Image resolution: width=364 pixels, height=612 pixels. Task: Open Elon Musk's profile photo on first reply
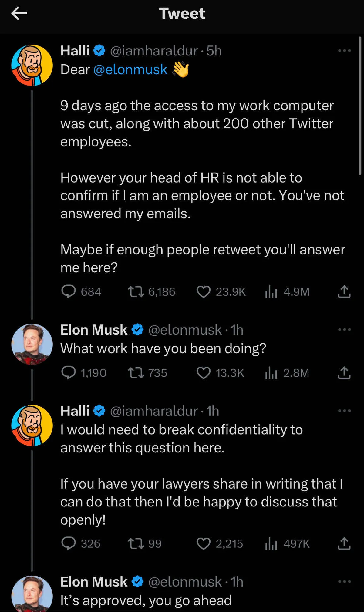32,344
